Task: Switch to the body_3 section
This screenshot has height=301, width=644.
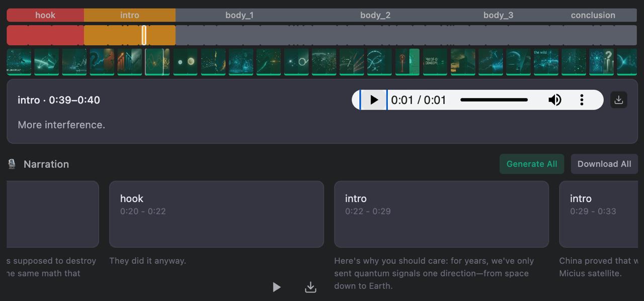Action: pos(498,15)
